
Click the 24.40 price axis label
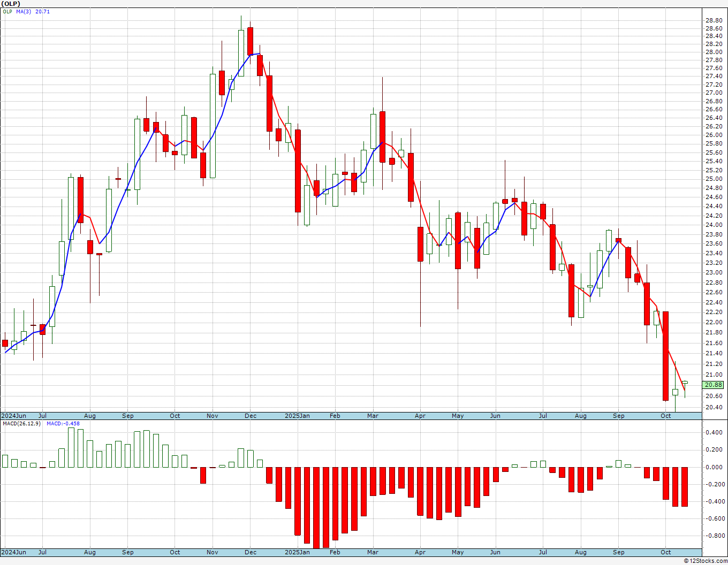(713, 206)
